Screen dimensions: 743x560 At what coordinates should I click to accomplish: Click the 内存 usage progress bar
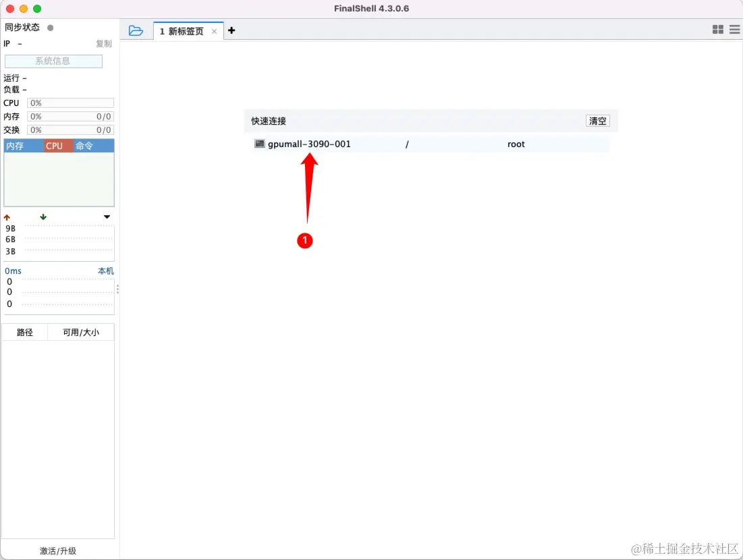pos(70,117)
